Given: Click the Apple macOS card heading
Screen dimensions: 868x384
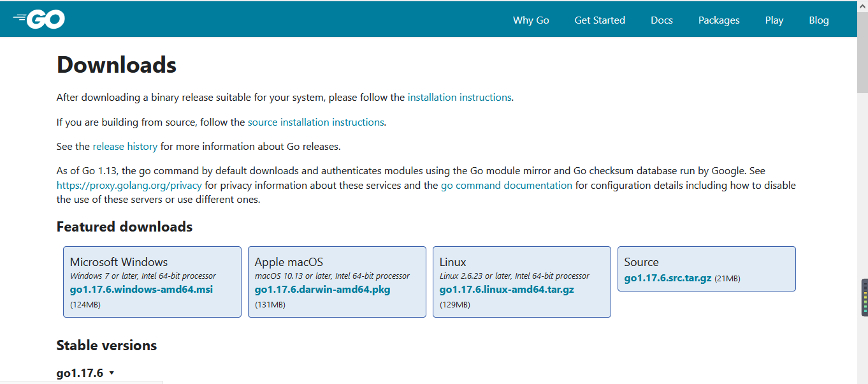Looking at the screenshot, I should (x=289, y=262).
